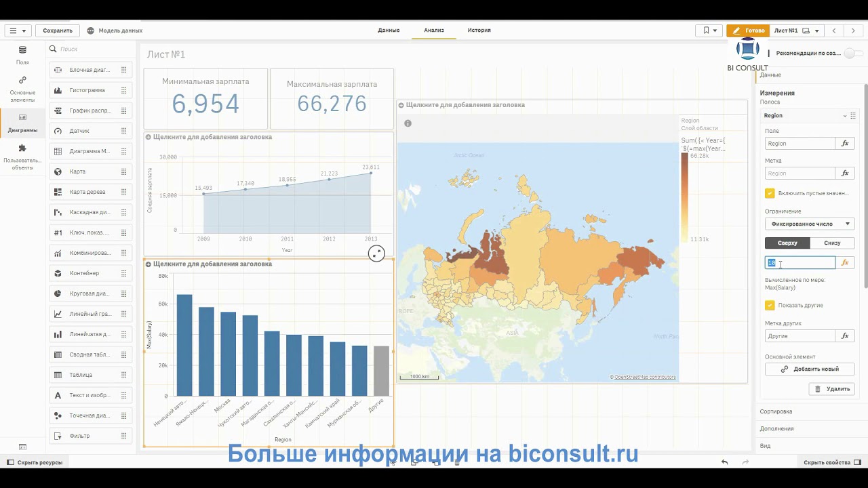Go to previous sheet arrow
The height and width of the screenshot is (488, 868).
tap(834, 30)
